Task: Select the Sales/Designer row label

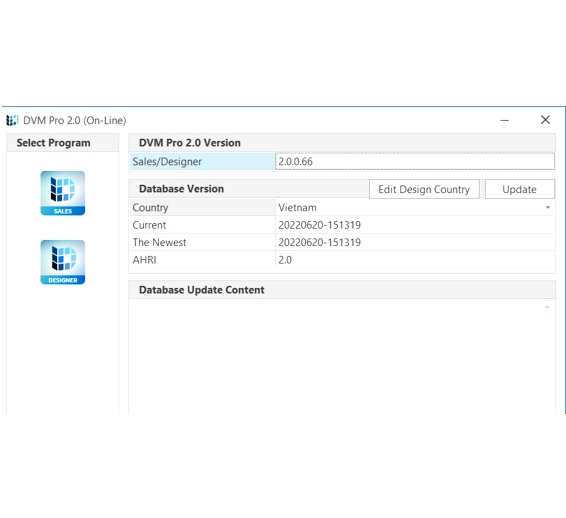Action: (x=203, y=161)
